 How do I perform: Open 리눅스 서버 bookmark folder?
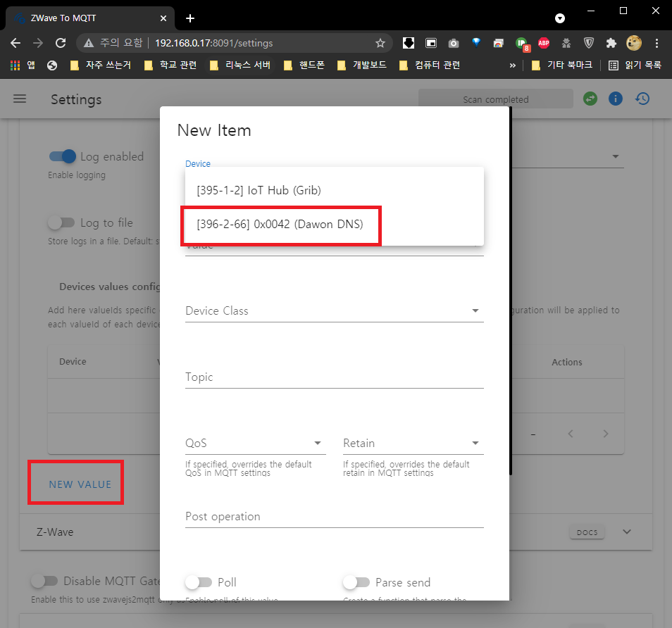click(x=240, y=65)
